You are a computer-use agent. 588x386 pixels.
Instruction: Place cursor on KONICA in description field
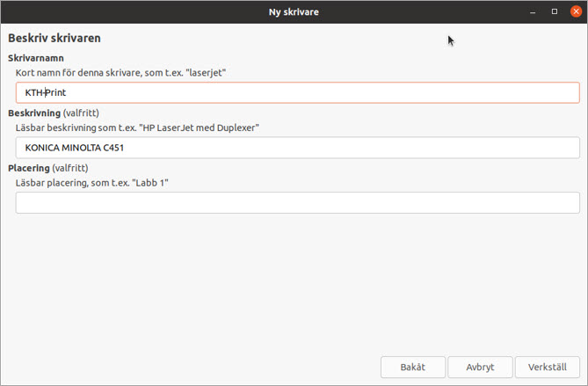tap(40, 148)
